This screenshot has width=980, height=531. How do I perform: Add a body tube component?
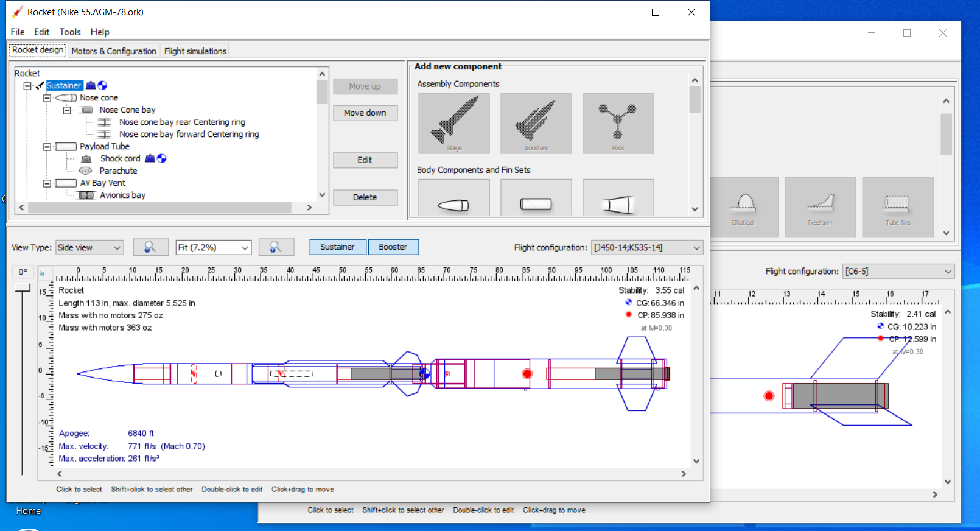pos(536,198)
